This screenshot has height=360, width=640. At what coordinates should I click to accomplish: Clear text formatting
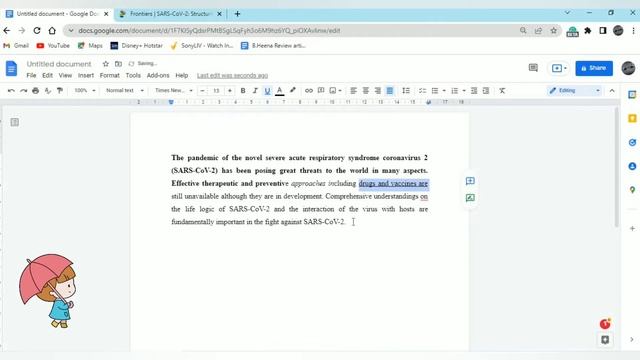click(502, 91)
